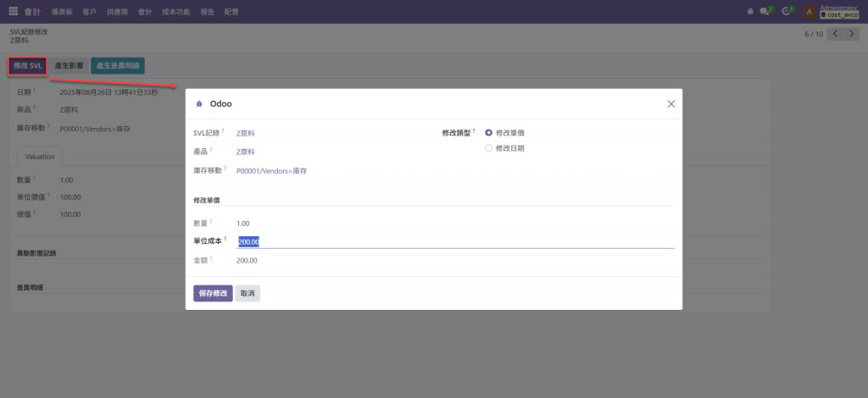The height and width of the screenshot is (398, 868).
Task: Open the 成本功能 menu
Action: [176, 12]
